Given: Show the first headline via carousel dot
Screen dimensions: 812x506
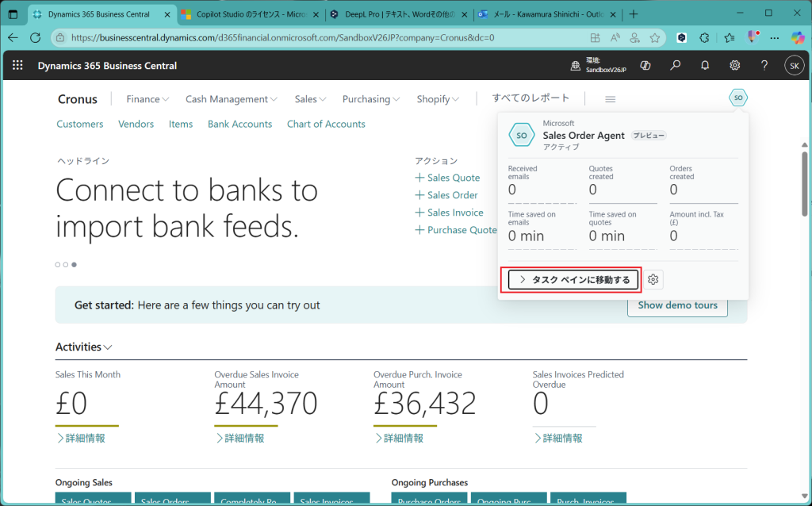Looking at the screenshot, I should click(x=57, y=265).
